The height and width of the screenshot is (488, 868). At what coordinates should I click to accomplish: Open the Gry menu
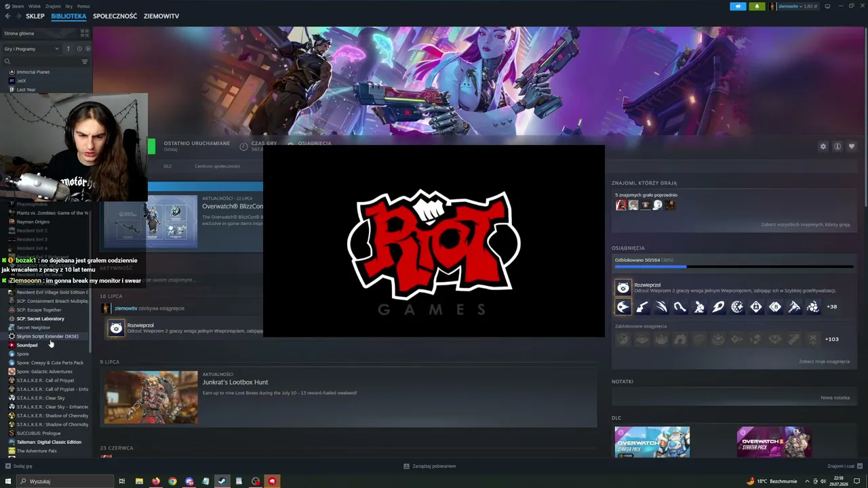point(69,6)
